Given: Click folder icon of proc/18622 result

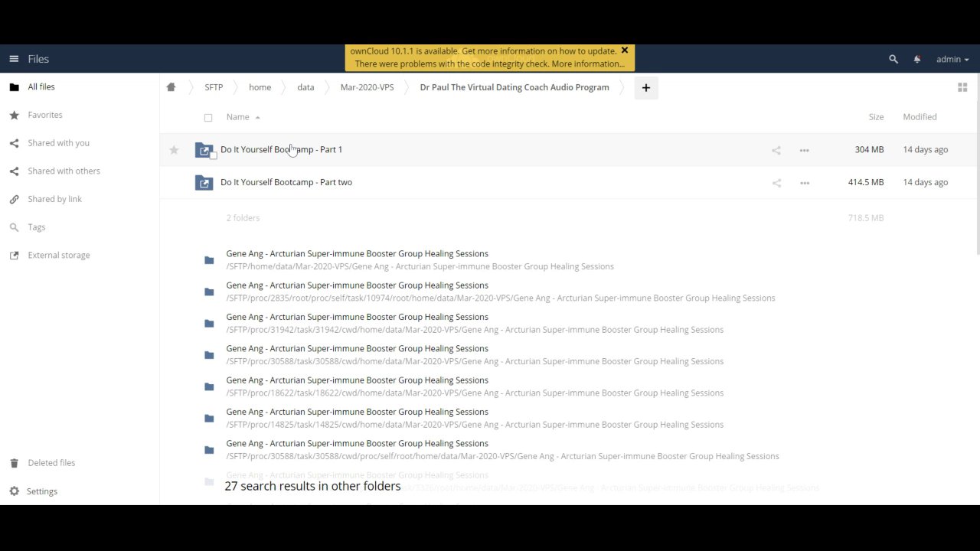Looking at the screenshot, I should 209,386.
